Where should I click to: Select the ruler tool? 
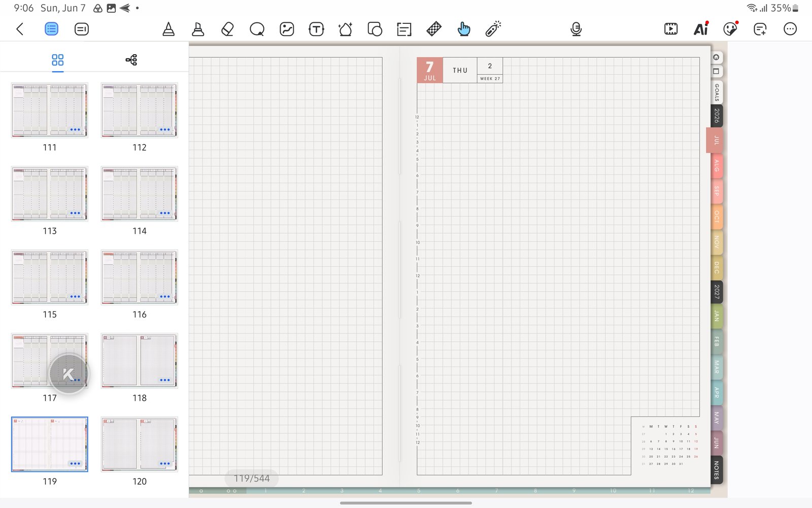point(434,29)
